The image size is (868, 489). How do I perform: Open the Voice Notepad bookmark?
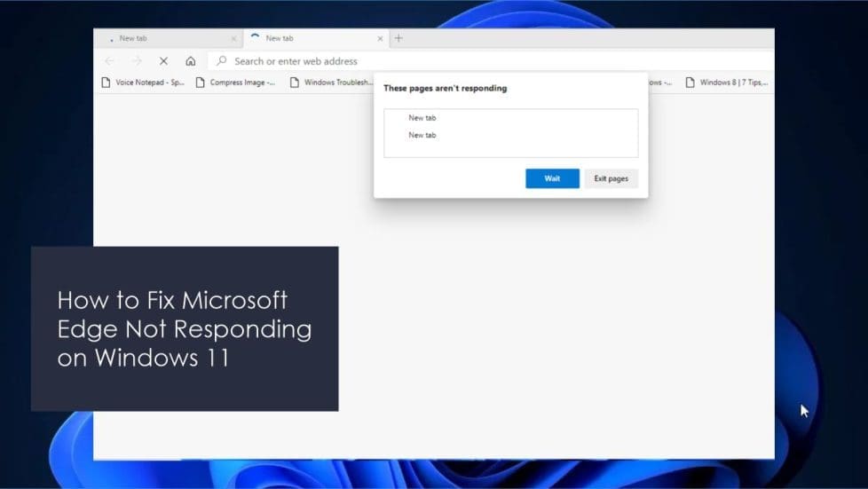(143, 83)
